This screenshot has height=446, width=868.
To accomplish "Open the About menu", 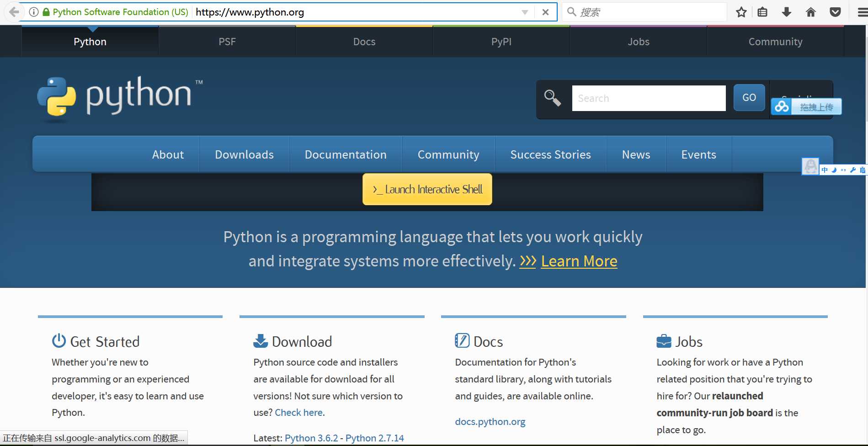I will pos(168,154).
